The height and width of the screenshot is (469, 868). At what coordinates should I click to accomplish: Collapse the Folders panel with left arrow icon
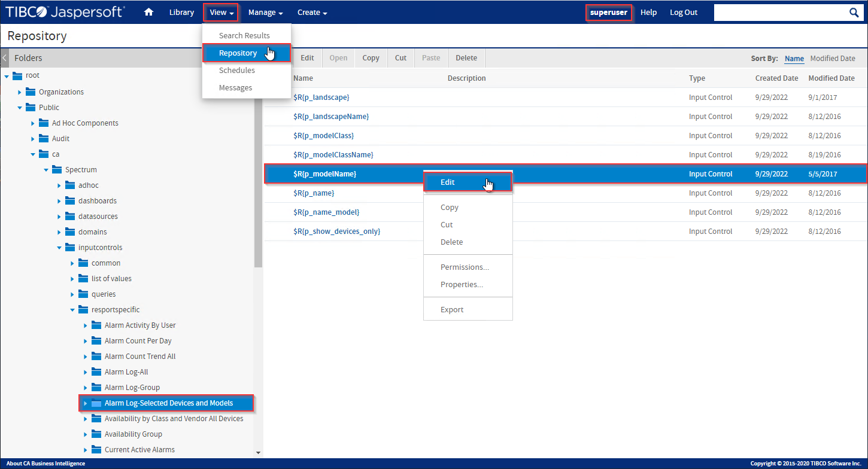5,58
